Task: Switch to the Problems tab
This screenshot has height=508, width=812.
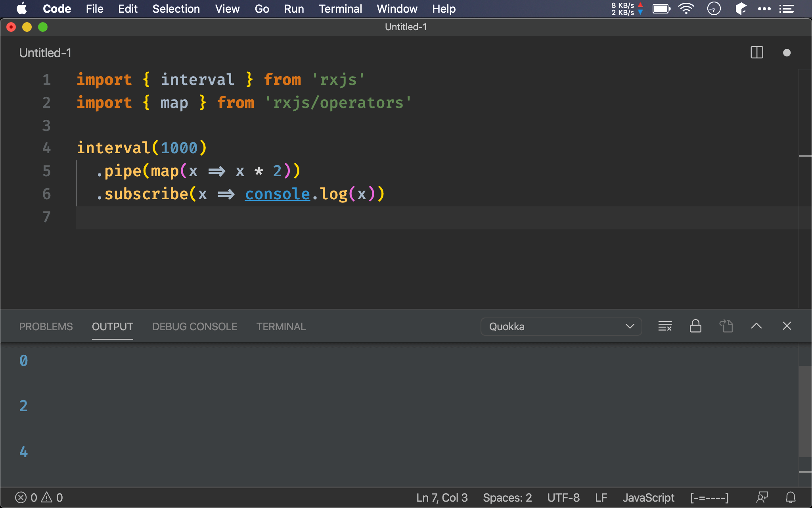Action: 46,327
